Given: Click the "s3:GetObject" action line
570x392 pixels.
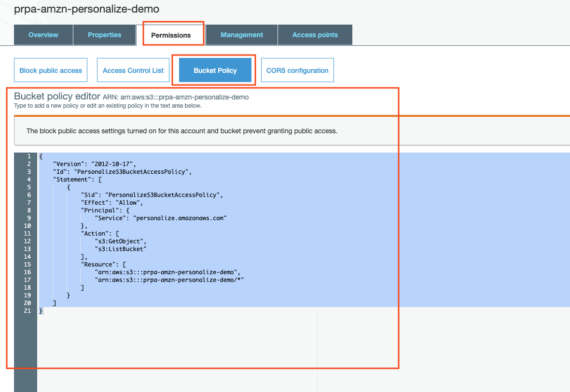Looking at the screenshot, I should (x=121, y=241).
